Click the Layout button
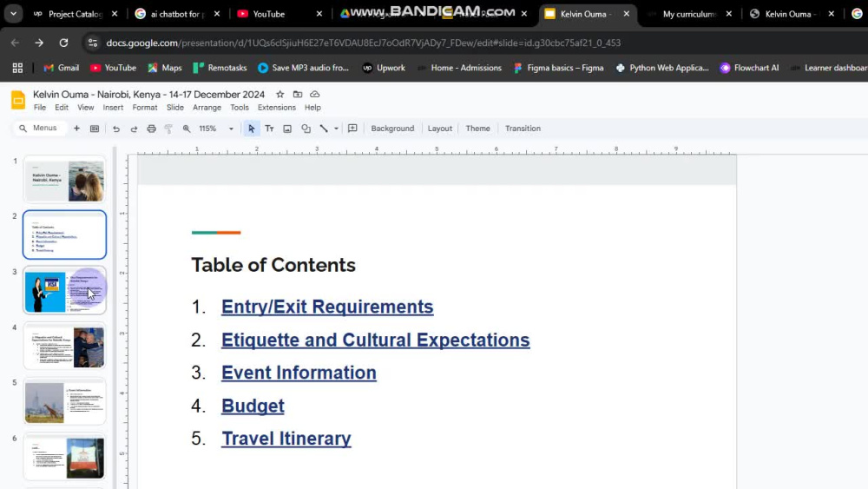 coord(440,129)
